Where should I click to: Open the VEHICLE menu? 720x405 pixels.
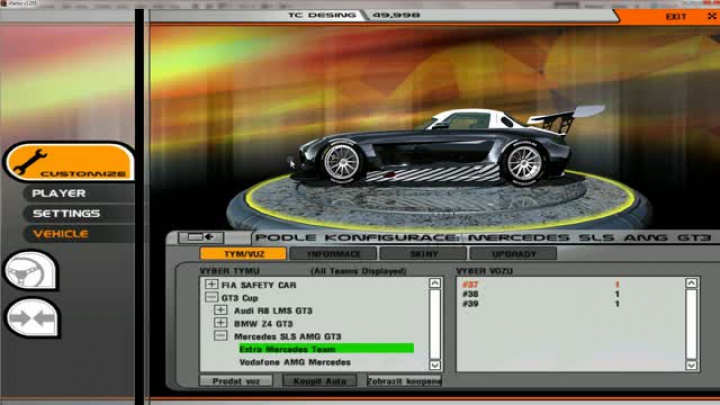pyautogui.click(x=61, y=234)
